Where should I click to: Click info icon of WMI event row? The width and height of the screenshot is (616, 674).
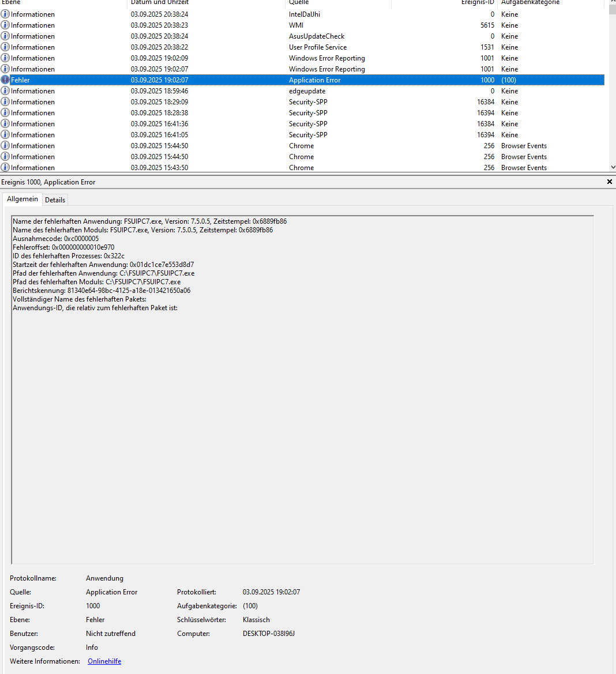pos(5,25)
